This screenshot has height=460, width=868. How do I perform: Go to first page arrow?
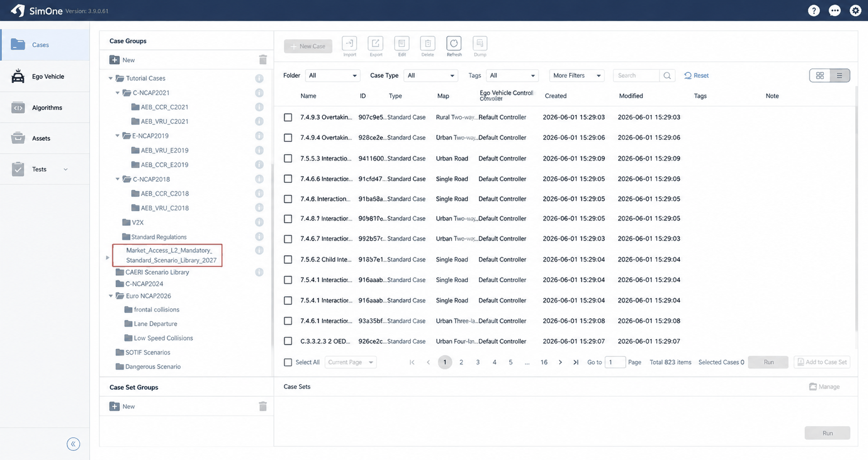(412, 362)
